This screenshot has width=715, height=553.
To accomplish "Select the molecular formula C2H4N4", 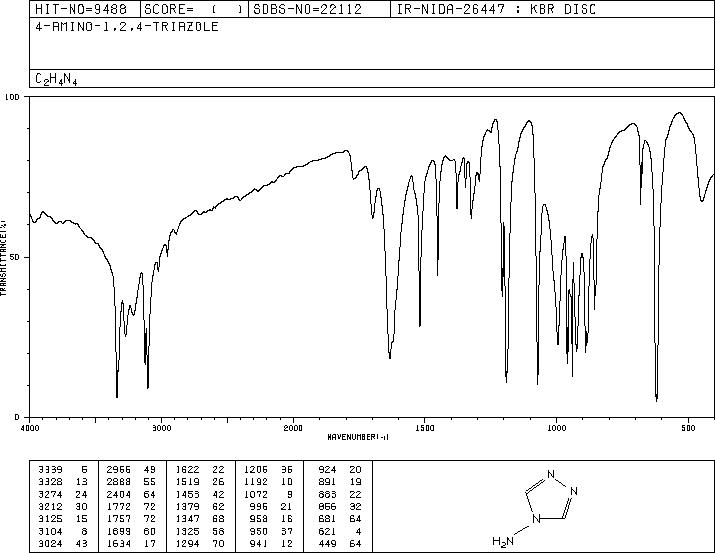I will [x=56, y=79].
